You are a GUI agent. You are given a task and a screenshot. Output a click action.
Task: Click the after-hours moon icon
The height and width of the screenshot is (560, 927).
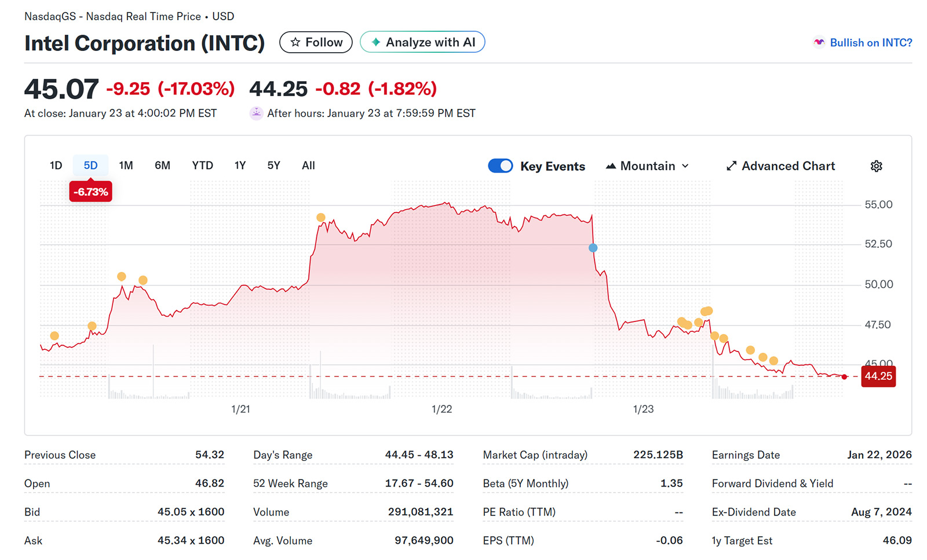point(256,114)
